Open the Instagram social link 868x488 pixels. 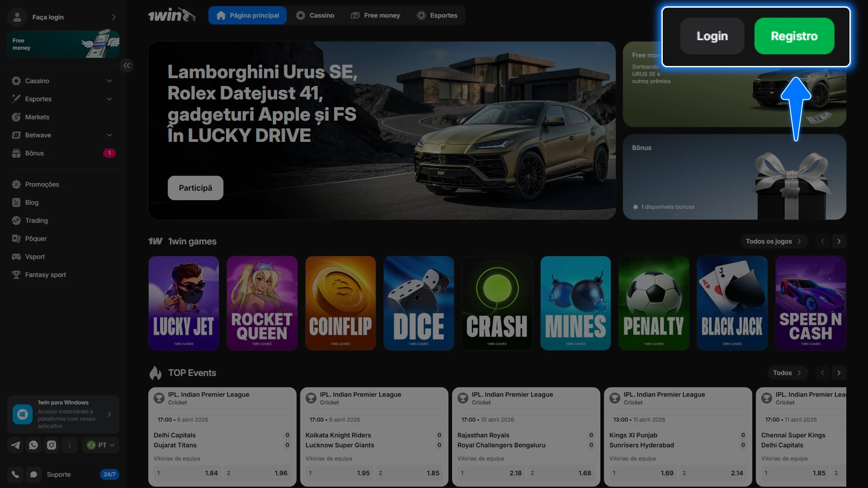[52, 445]
